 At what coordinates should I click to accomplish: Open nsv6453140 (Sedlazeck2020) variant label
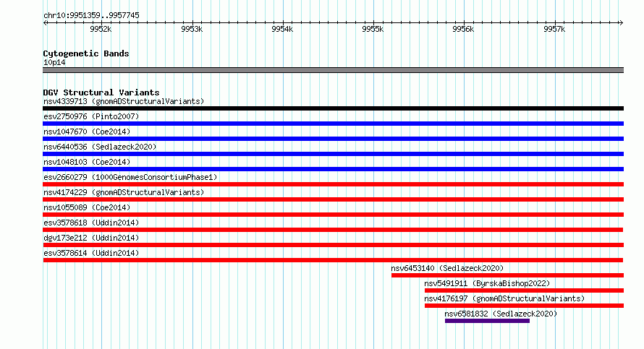point(447,268)
